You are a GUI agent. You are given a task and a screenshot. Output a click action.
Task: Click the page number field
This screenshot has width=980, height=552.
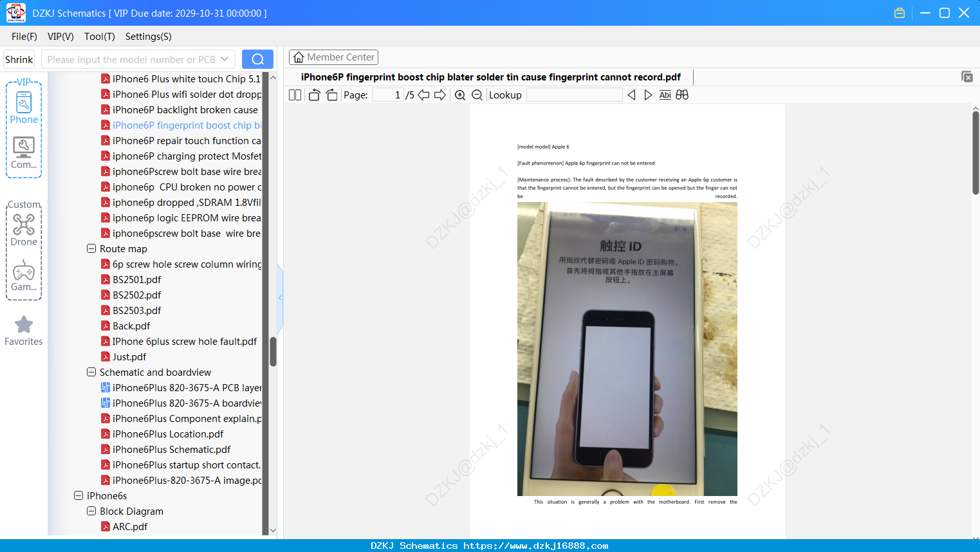click(x=387, y=95)
